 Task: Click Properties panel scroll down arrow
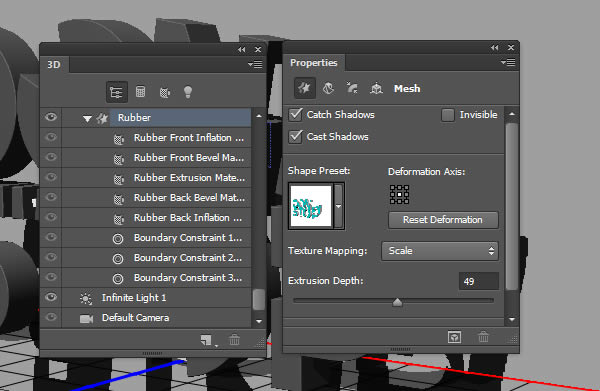pos(512,319)
